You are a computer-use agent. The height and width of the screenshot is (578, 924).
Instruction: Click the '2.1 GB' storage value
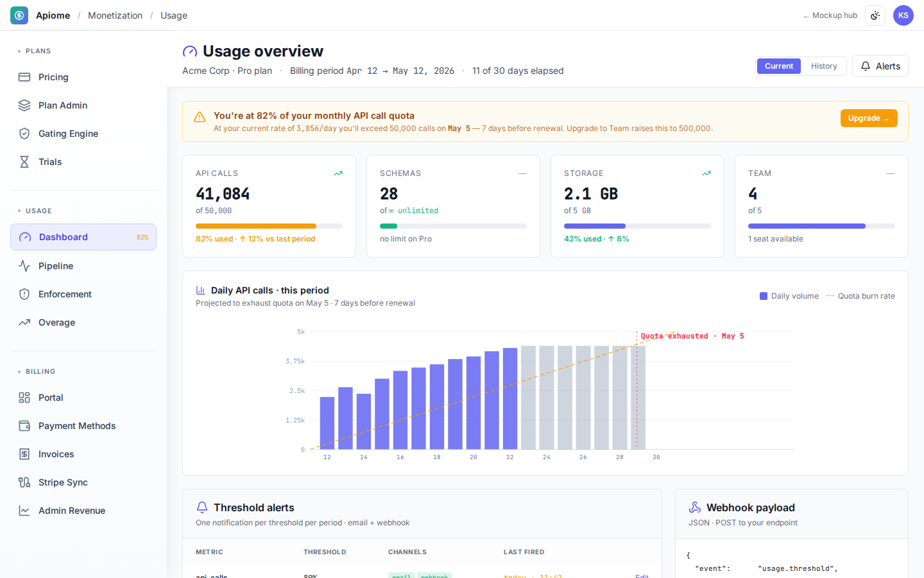[591, 194]
